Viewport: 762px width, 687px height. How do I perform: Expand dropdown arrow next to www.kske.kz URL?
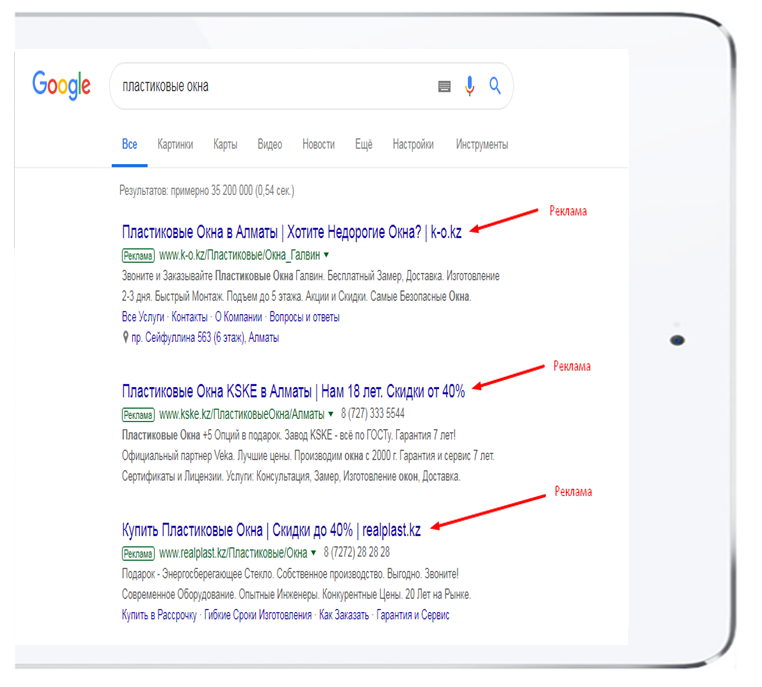(330, 414)
